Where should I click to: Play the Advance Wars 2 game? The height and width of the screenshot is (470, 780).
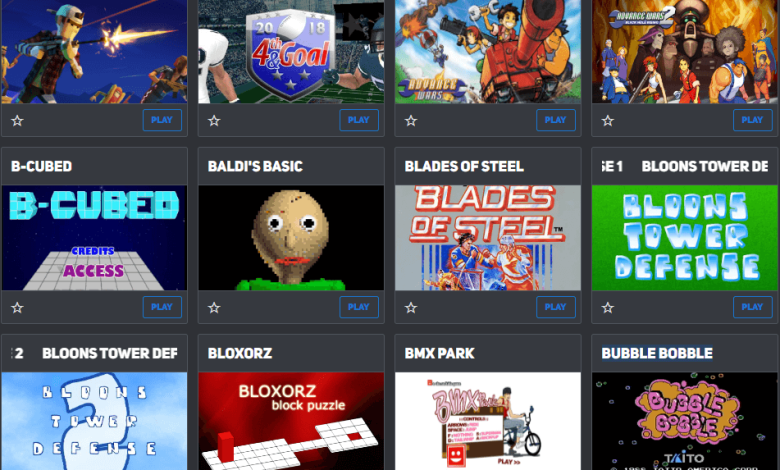click(x=753, y=120)
